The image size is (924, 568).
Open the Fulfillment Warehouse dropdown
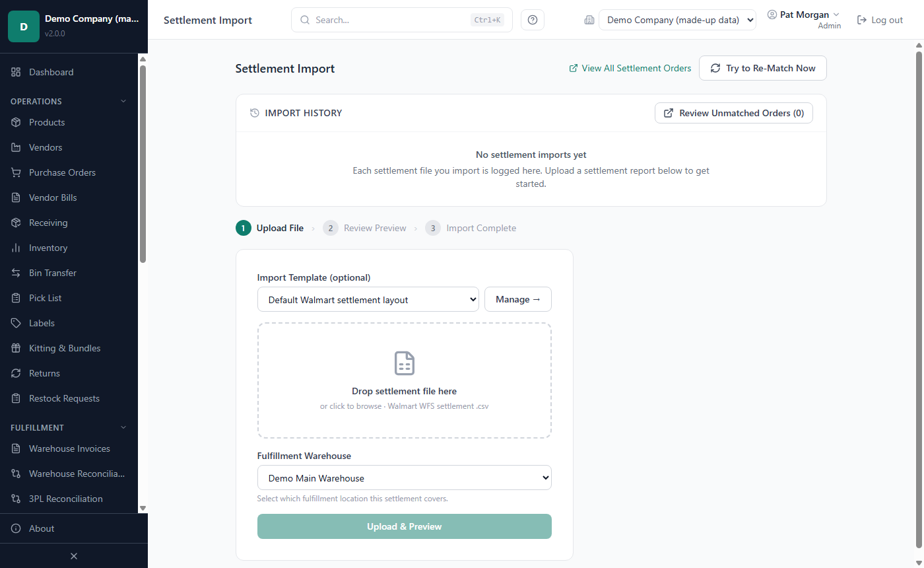[x=405, y=478]
